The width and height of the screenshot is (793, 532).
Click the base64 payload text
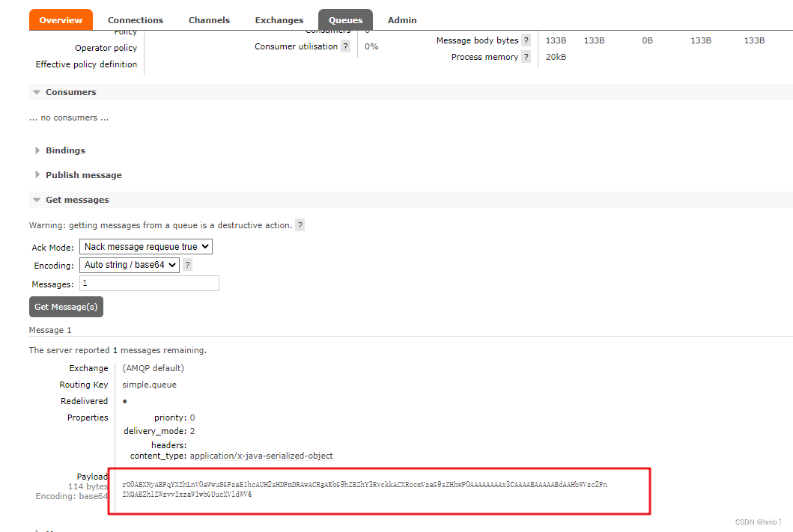tap(365, 489)
